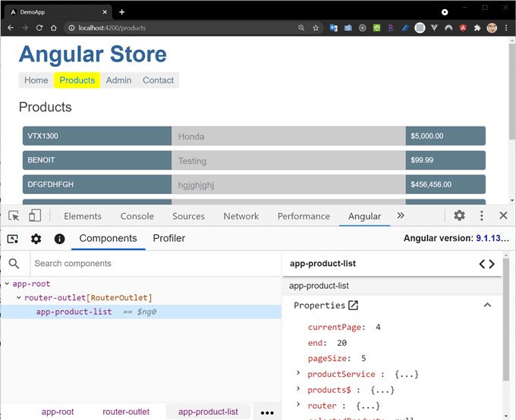Click the web page vertical scrollbar
Image resolution: width=516 pixels, height=420 pixels.
pyautogui.click(x=511, y=92)
